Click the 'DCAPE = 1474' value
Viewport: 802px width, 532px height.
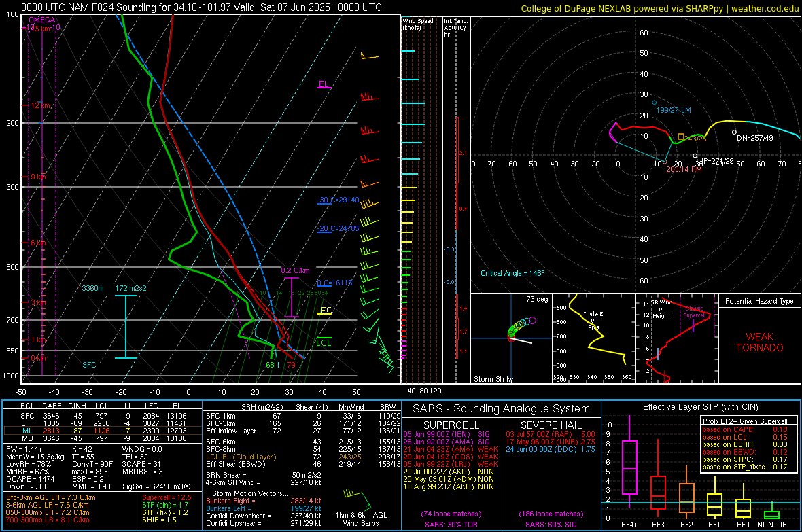tap(30, 479)
